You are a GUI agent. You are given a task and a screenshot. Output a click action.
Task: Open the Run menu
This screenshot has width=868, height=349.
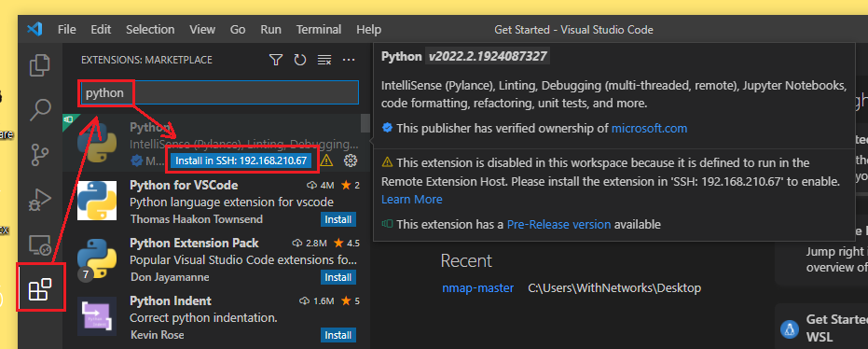click(x=270, y=29)
